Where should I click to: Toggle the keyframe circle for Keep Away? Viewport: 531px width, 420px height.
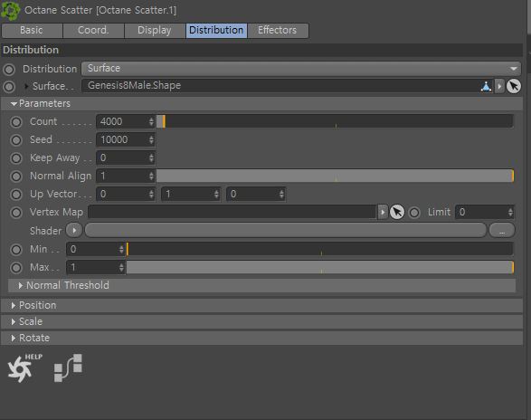pos(16,158)
